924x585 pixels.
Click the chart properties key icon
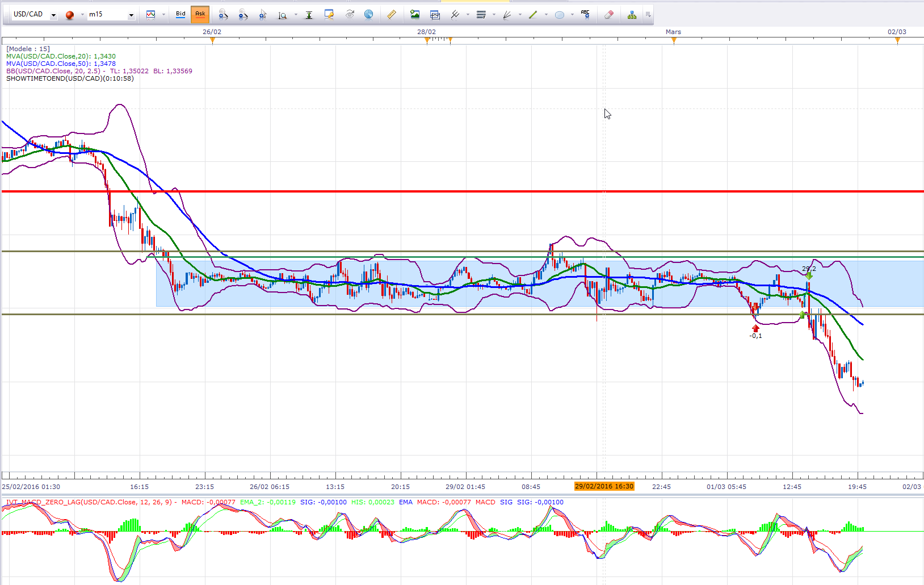tap(329, 15)
